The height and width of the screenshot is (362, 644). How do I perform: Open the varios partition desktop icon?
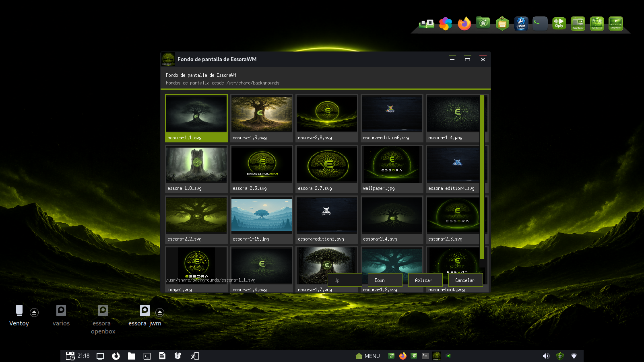click(x=61, y=316)
